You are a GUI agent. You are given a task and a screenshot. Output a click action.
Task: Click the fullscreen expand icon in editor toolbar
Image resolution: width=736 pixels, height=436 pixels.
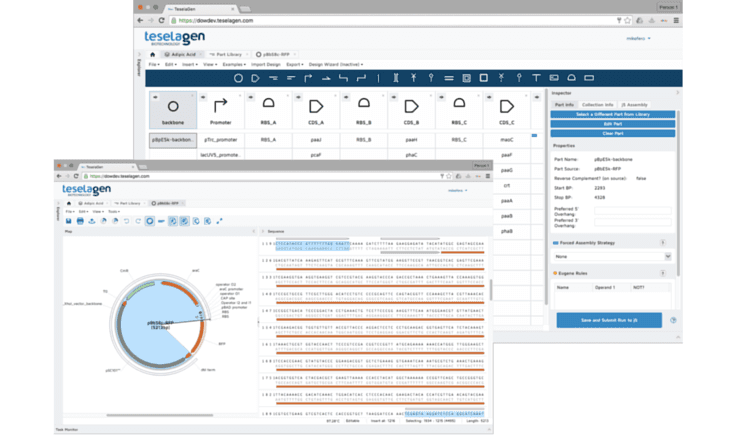pos(219,221)
